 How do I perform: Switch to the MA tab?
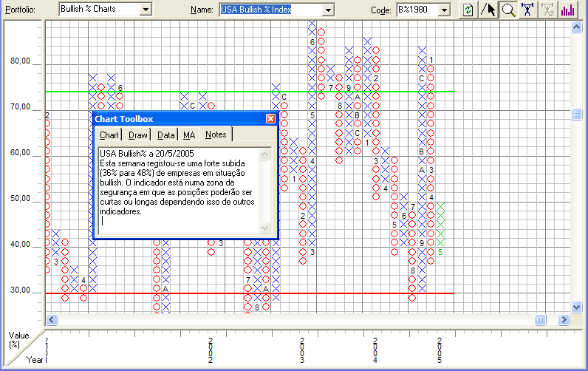(189, 135)
